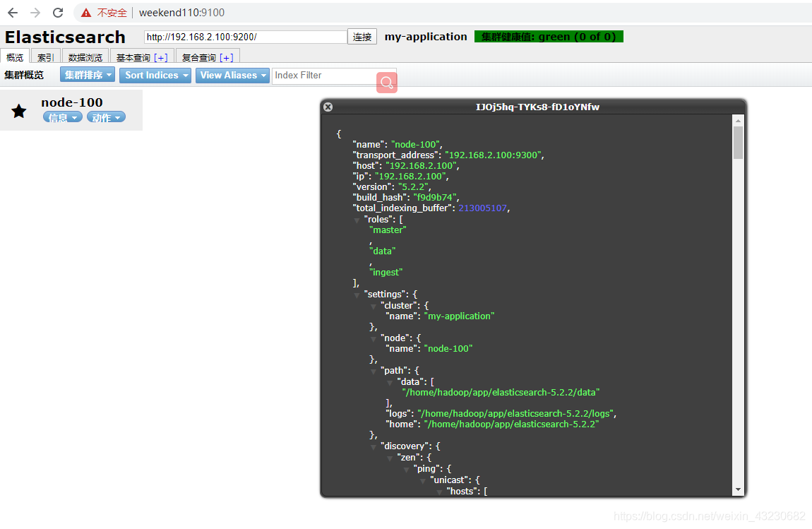Image resolution: width=812 pixels, height=529 pixels.
Task: Click scrollbar down arrow in JSON popup
Action: 738,489
